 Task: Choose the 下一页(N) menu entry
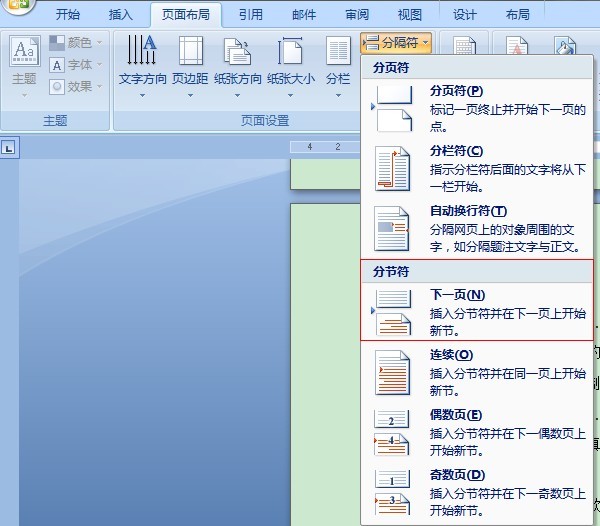(x=477, y=312)
